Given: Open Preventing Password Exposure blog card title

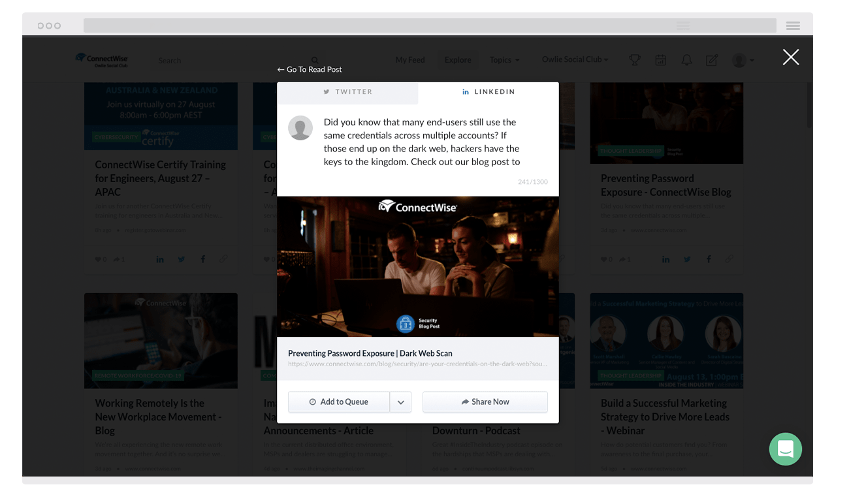Looking at the screenshot, I should click(x=666, y=185).
